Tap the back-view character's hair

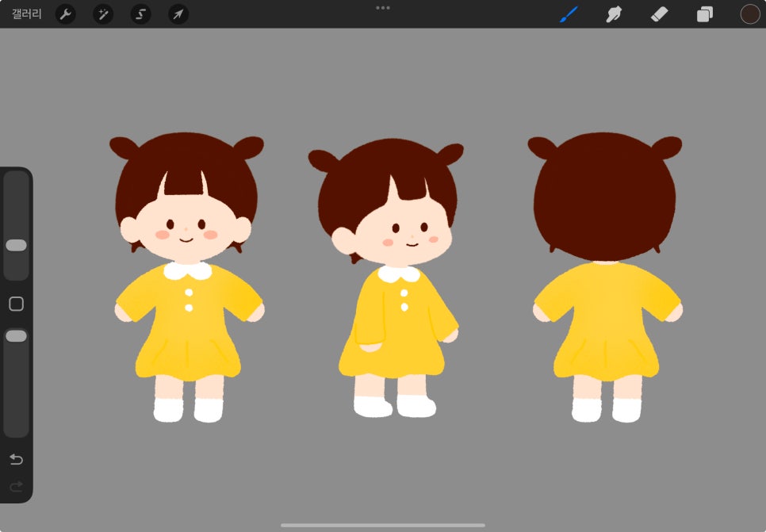[605, 195]
